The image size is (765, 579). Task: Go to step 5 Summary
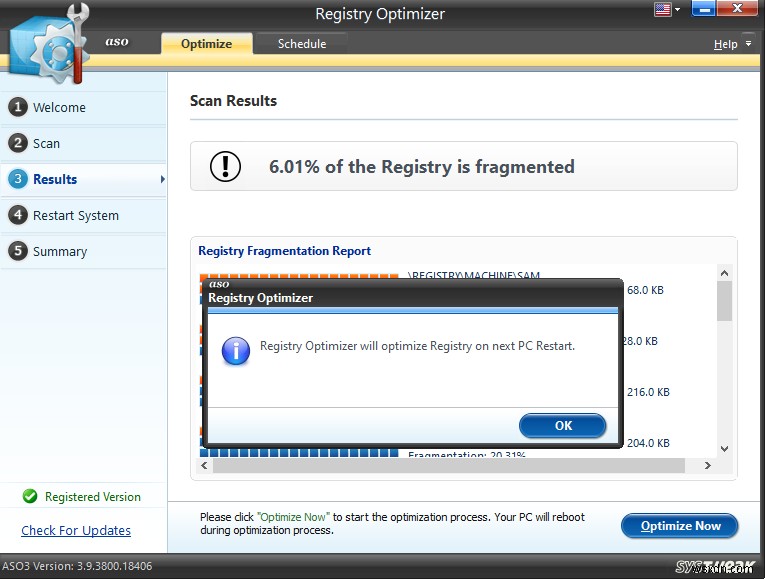click(83, 252)
